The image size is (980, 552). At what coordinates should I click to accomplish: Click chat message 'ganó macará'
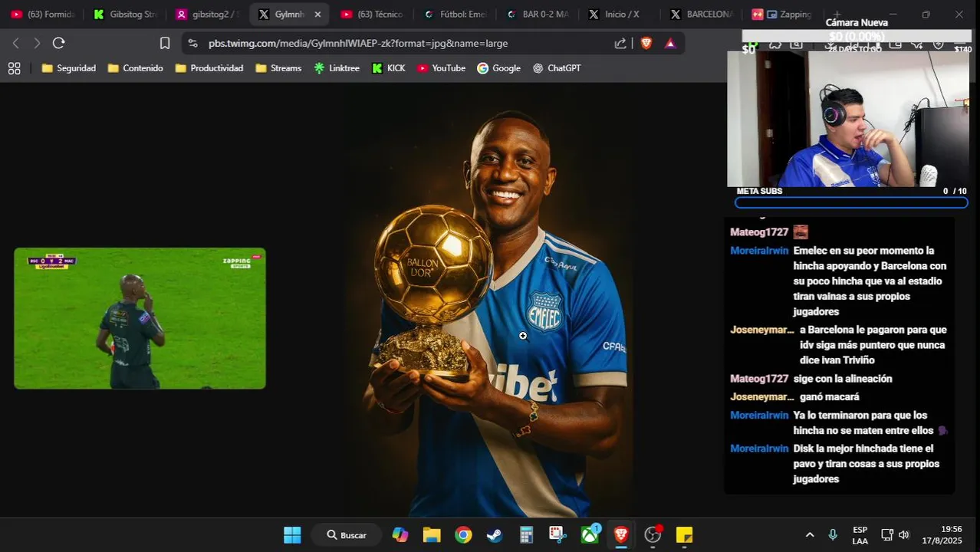click(x=829, y=397)
